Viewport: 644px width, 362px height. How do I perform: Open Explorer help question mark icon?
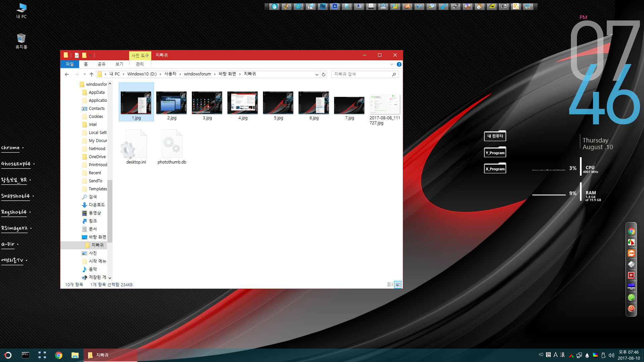click(399, 64)
